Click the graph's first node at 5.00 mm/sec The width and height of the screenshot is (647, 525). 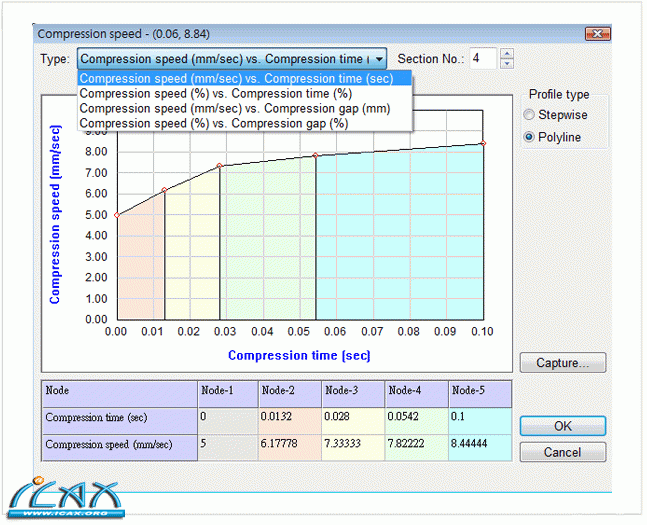coord(117,214)
